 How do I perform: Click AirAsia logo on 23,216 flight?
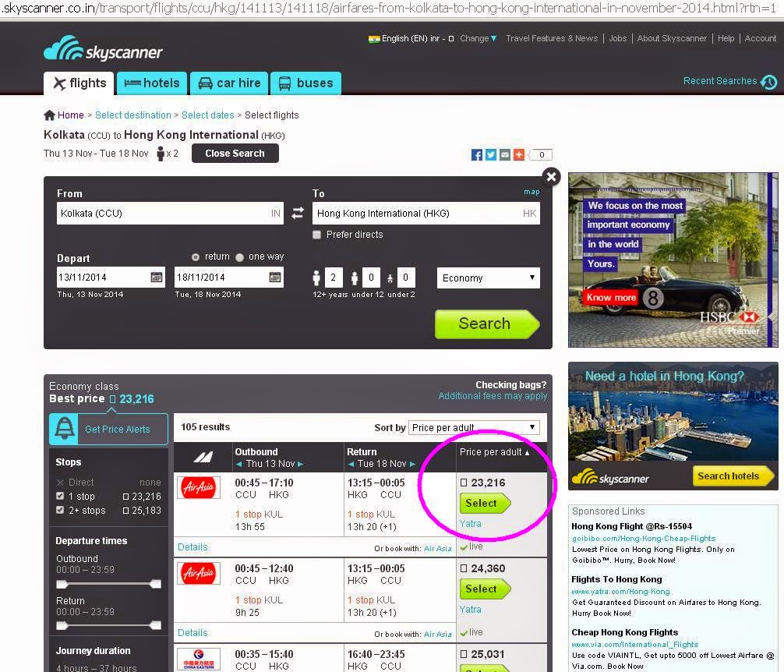pos(199,487)
